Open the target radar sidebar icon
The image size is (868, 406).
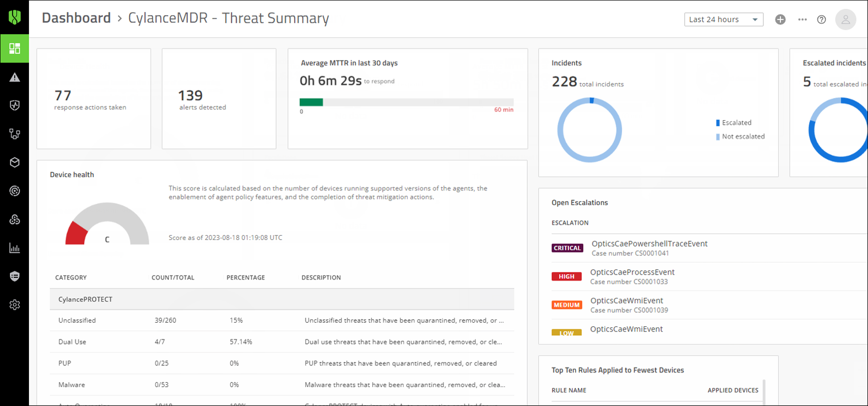tap(15, 191)
